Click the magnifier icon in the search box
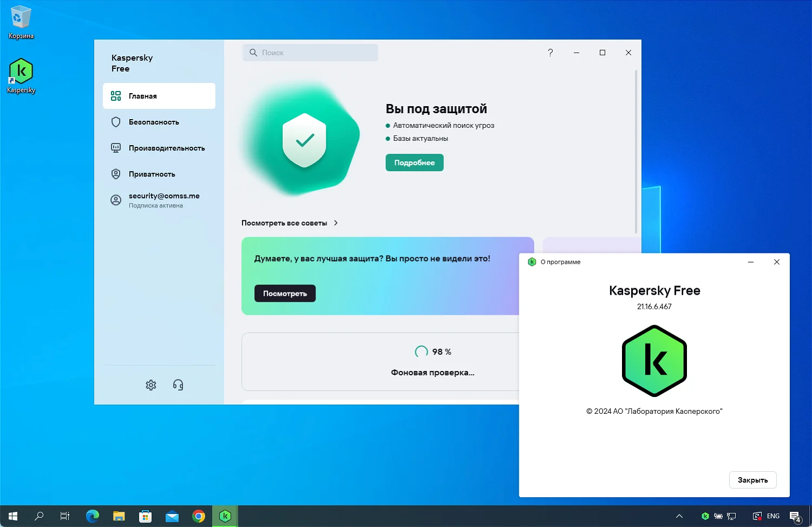This screenshot has height=527, width=812. point(253,53)
